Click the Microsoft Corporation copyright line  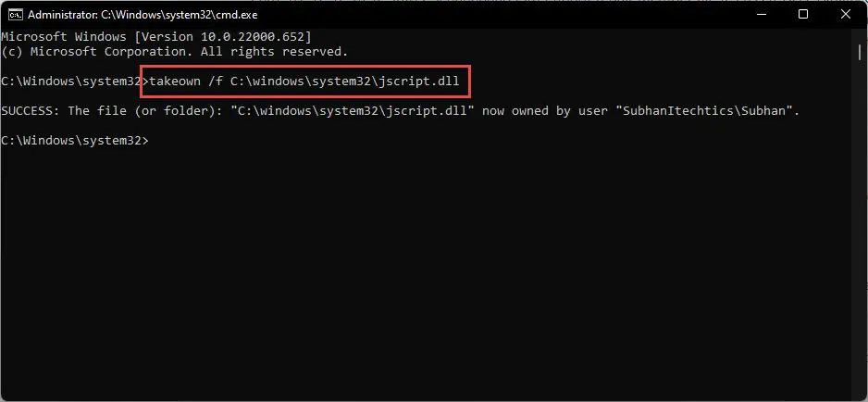click(174, 52)
